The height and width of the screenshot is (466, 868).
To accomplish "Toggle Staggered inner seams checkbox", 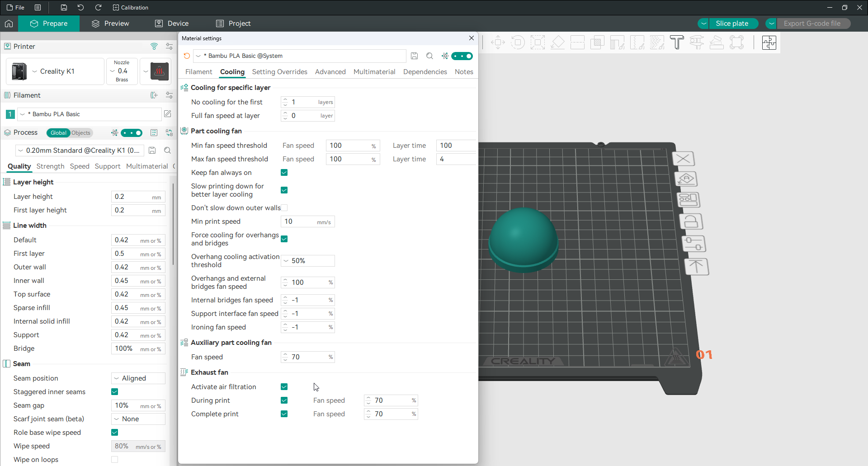I will pos(115,392).
